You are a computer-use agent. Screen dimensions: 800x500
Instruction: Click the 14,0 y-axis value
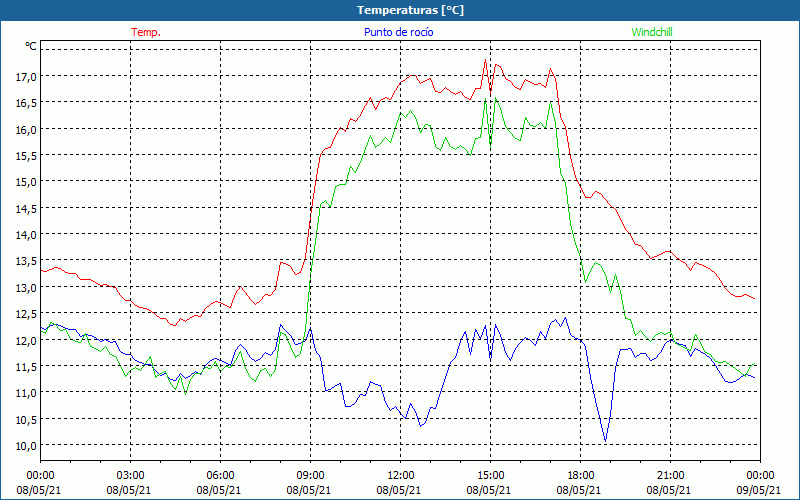(x=26, y=235)
